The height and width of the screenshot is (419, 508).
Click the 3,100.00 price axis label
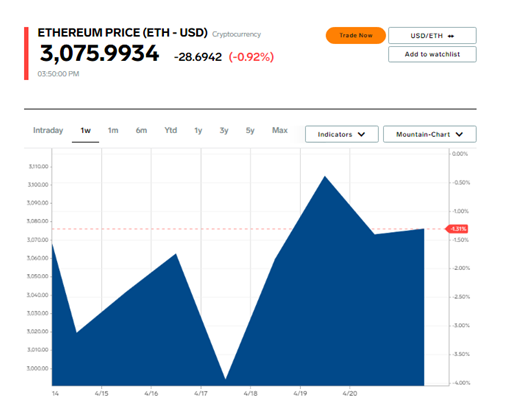tap(38, 185)
